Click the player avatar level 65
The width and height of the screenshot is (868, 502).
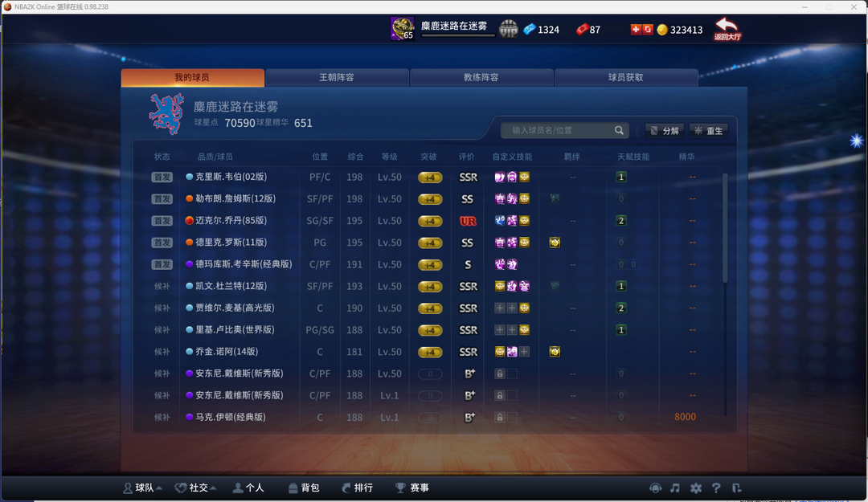(403, 29)
